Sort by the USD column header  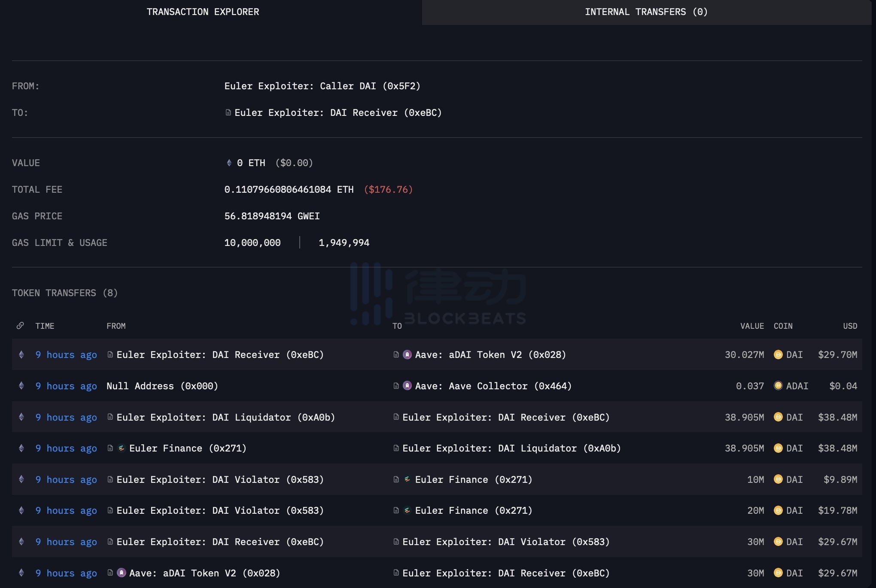point(850,326)
